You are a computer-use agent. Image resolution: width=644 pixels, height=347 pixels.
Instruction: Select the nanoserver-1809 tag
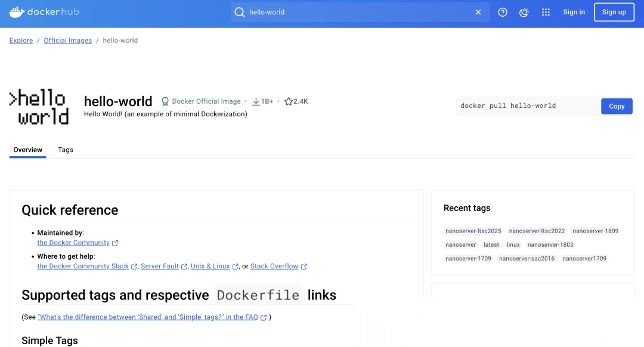[x=596, y=231]
